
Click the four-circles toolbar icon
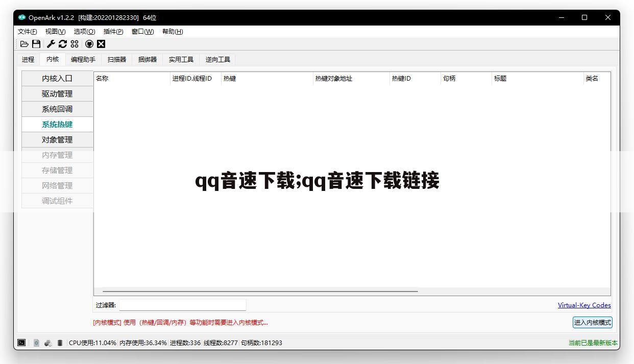pyautogui.click(x=75, y=44)
